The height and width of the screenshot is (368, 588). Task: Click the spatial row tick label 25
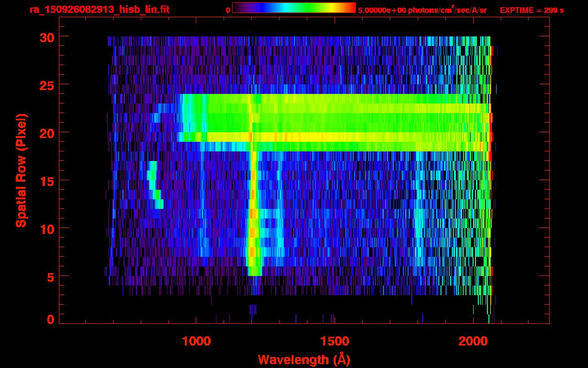47,85
